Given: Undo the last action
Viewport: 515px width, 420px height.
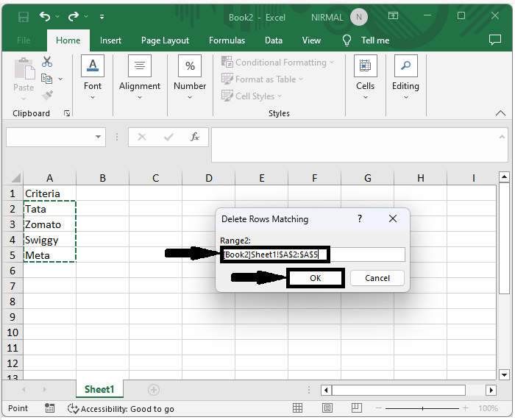Looking at the screenshot, I should click(x=45, y=16).
